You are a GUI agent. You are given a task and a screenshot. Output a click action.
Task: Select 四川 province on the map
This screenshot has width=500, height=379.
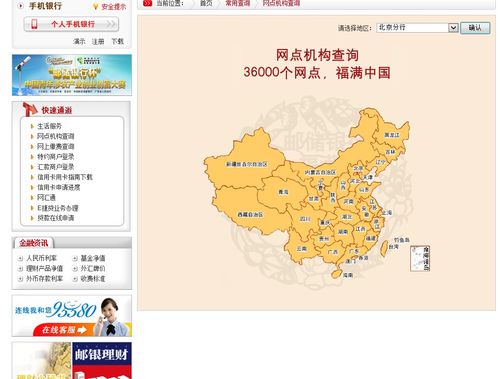(305, 219)
